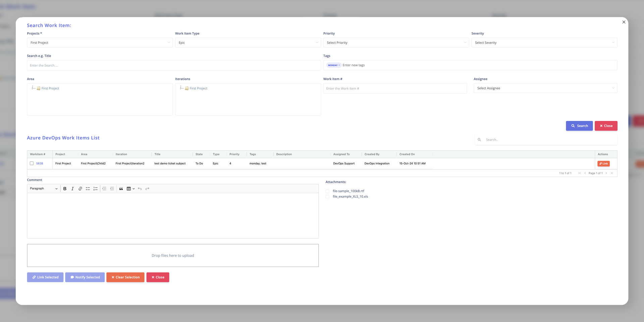The width and height of the screenshot is (644, 322).
Task: Remove the MONDAY tag chip
Action: point(339,65)
